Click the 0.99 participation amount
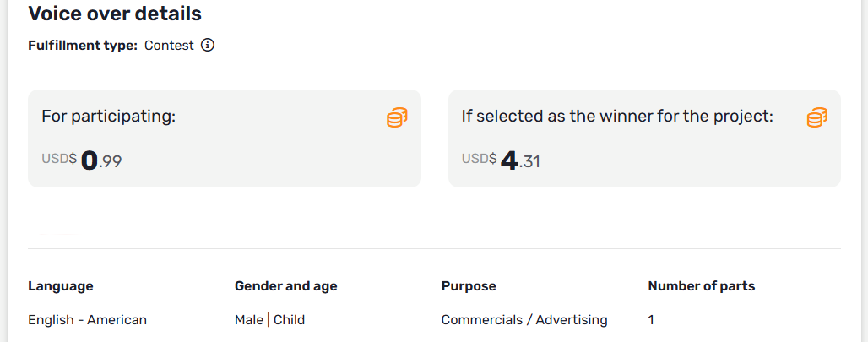 (x=101, y=160)
